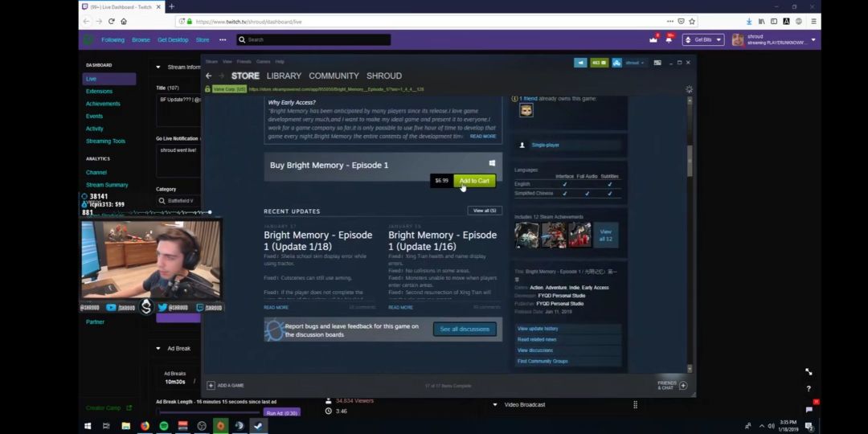868x434 pixels.
Task: Click the friend avatar who owns game
Action: pyautogui.click(x=526, y=109)
